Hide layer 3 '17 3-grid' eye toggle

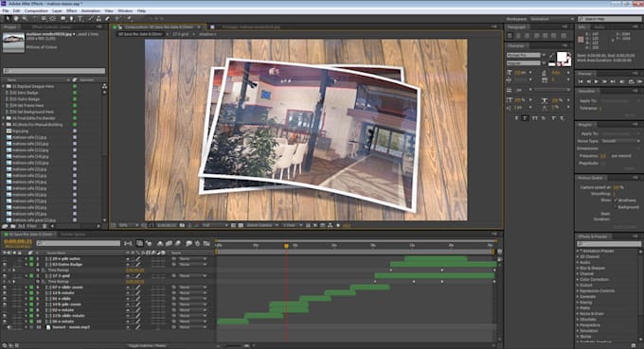[x=5, y=276]
